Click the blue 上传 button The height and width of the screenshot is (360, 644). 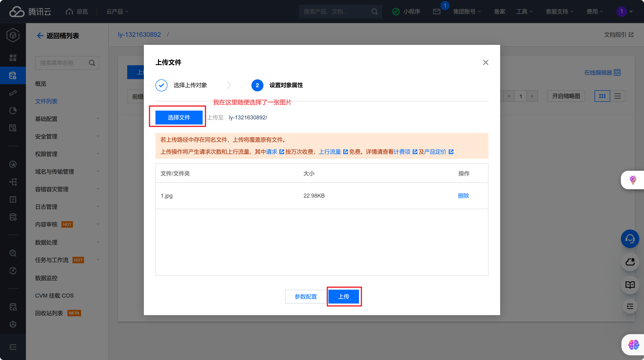[344, 297]
